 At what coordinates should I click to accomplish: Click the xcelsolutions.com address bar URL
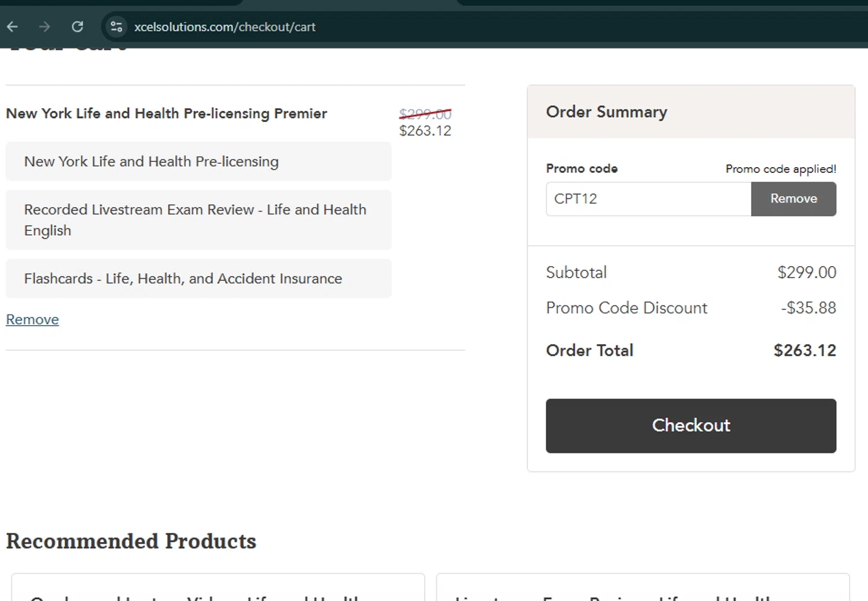[x=225, y=27]
